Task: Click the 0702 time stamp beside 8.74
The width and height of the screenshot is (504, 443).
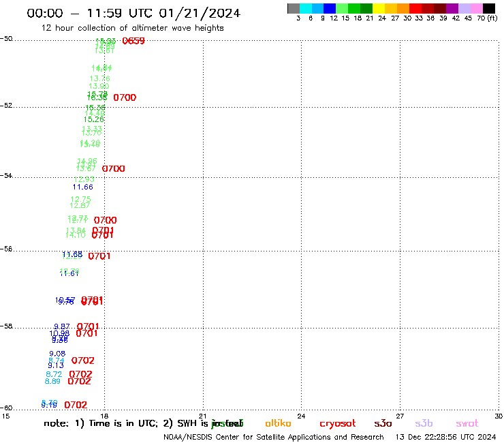Action: click(x=83, y=361)
